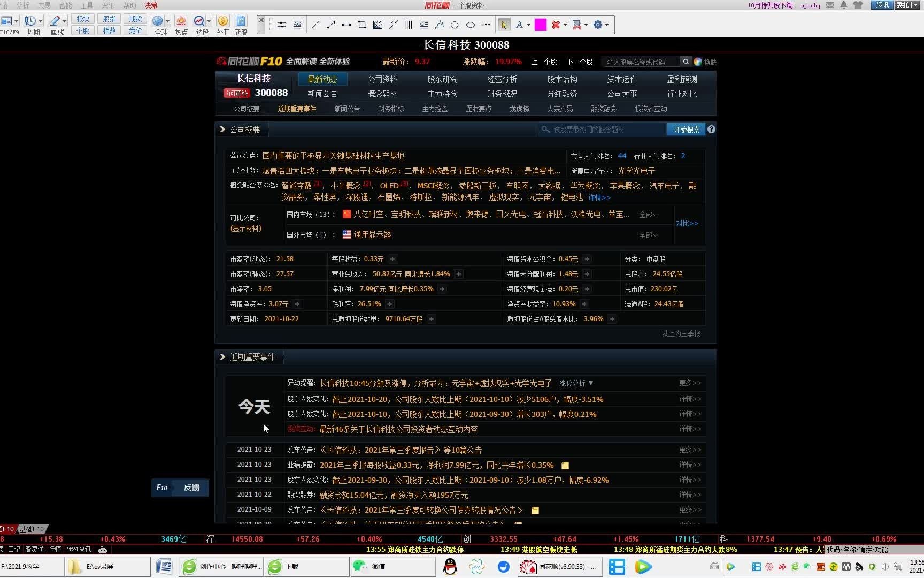Select the arrow line drawing tool
Image resolution: width=924 pixels, height=578 pixels.
pos(331,25)
